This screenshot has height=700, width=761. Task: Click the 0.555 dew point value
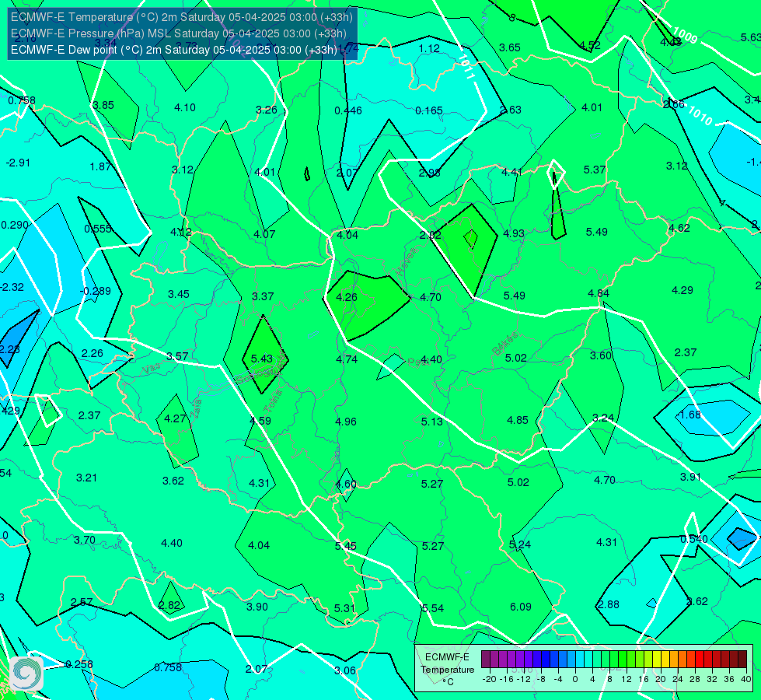pyautogui.click(x=98, y=229)
